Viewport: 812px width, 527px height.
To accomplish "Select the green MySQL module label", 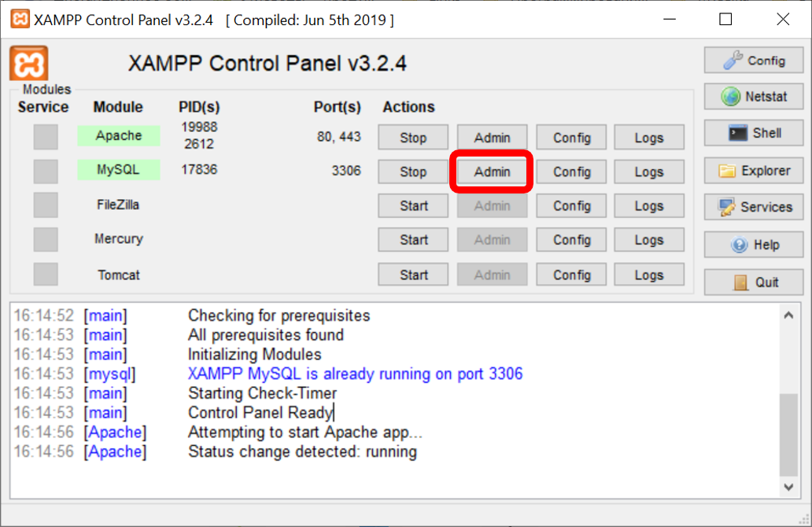I will tap(119, 170).
